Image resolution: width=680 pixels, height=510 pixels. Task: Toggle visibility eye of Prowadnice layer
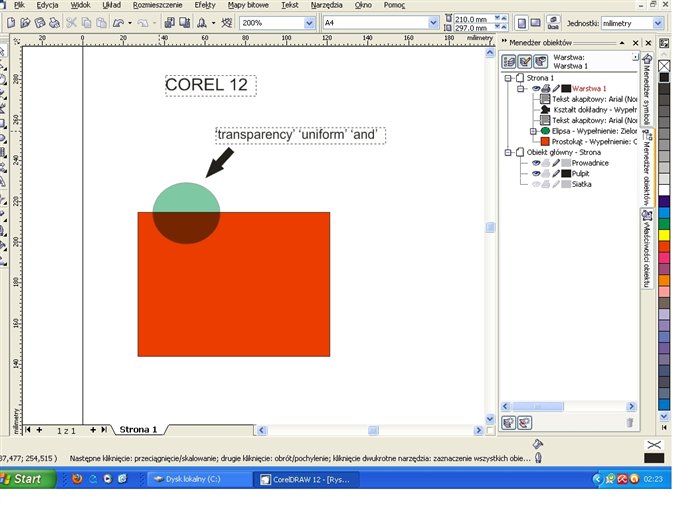click(535, 162)
